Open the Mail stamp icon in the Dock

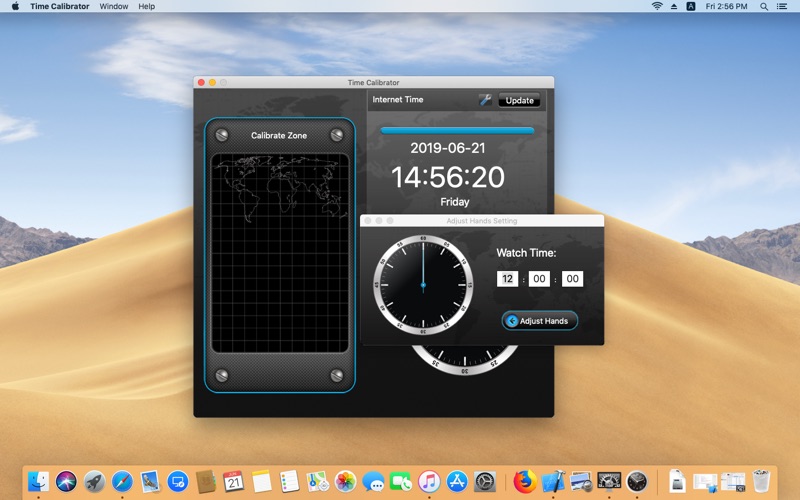coord(150,481)
